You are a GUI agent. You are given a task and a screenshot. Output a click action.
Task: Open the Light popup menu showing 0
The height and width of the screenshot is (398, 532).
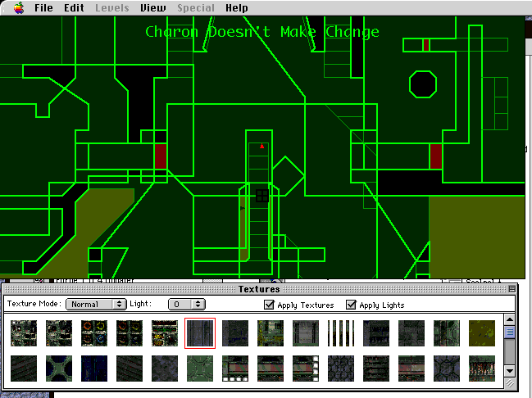click(186, 304)
